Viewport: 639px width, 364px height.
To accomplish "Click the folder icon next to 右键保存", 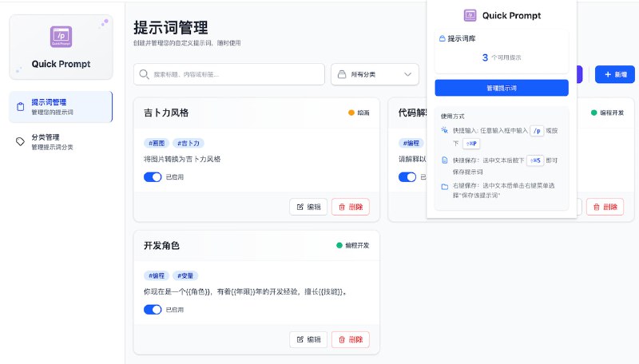I will pos(444,187).
